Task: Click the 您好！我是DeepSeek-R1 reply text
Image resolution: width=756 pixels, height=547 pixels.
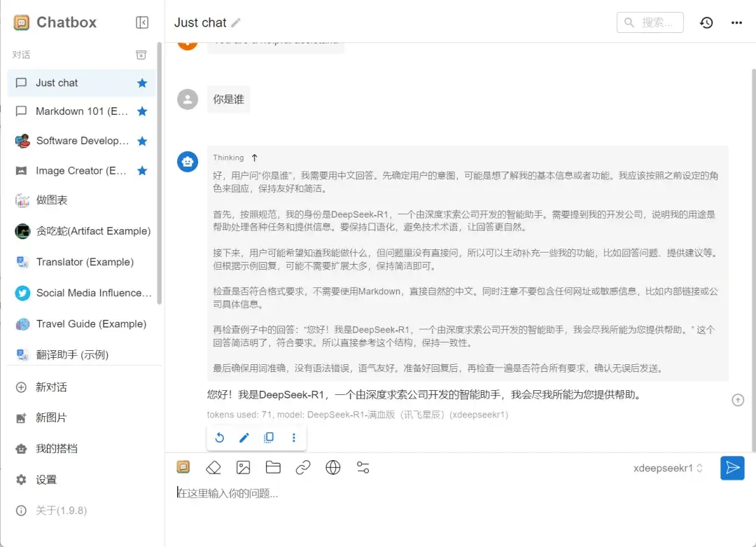Action: coord(426,394)
